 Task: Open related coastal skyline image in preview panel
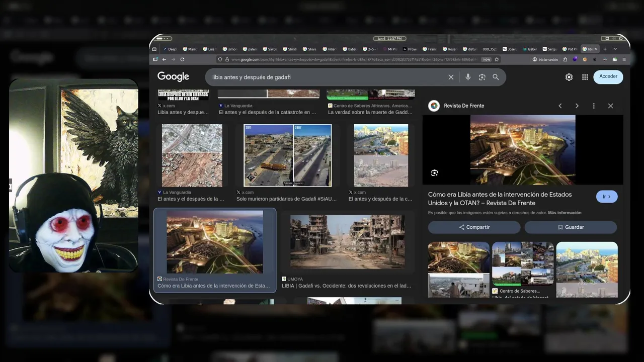pos(587,270)
